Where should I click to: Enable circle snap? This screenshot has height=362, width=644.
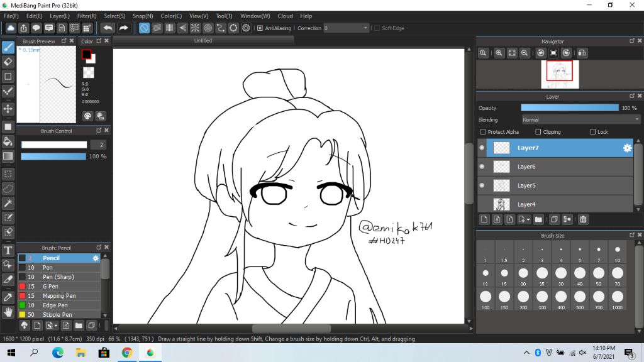(208, 28)
